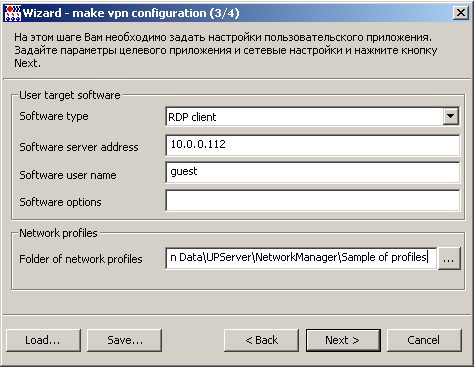Click the Folder of network profiles label

(x=81, y=259)
